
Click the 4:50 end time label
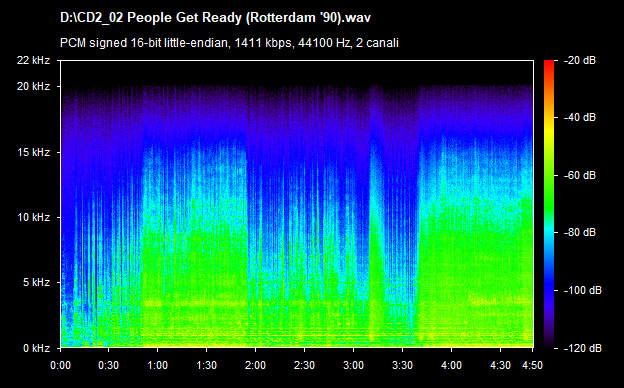point(532,365)
